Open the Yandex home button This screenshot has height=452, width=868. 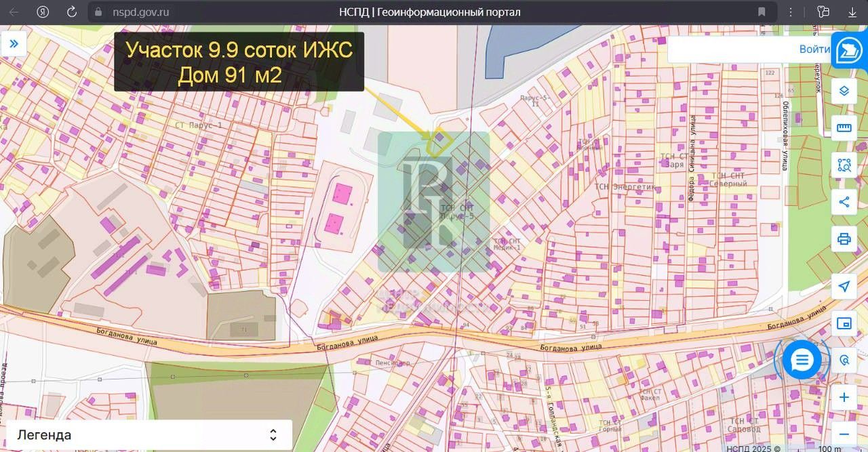(43, 12)
